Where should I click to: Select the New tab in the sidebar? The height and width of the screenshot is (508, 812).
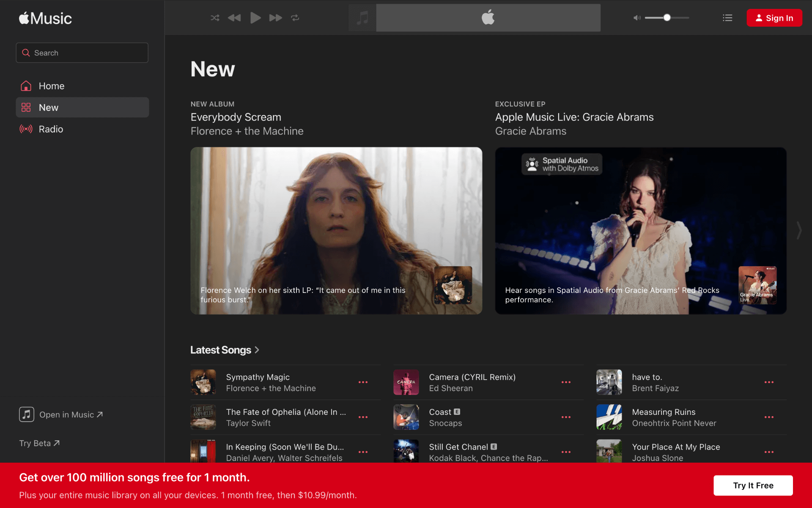(x=48, y=108)
